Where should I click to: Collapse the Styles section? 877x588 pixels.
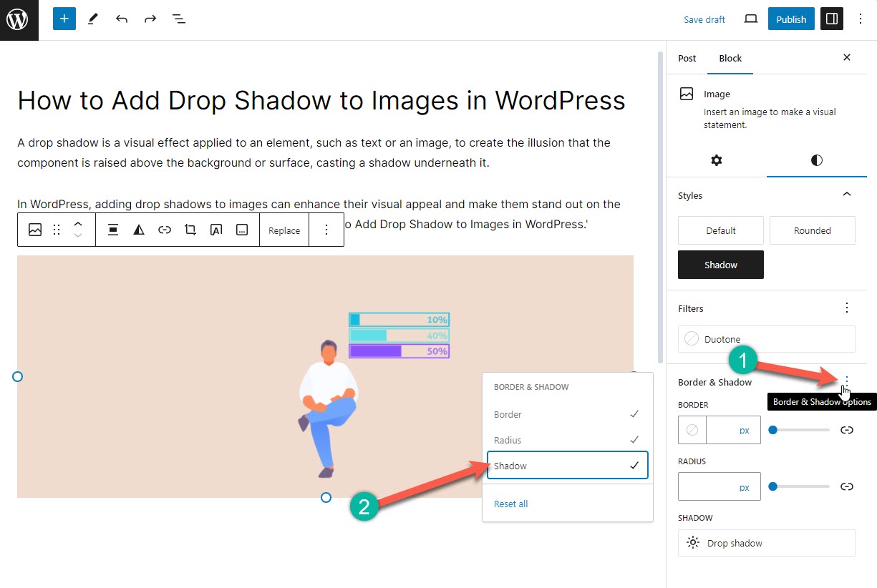(847, 195)
